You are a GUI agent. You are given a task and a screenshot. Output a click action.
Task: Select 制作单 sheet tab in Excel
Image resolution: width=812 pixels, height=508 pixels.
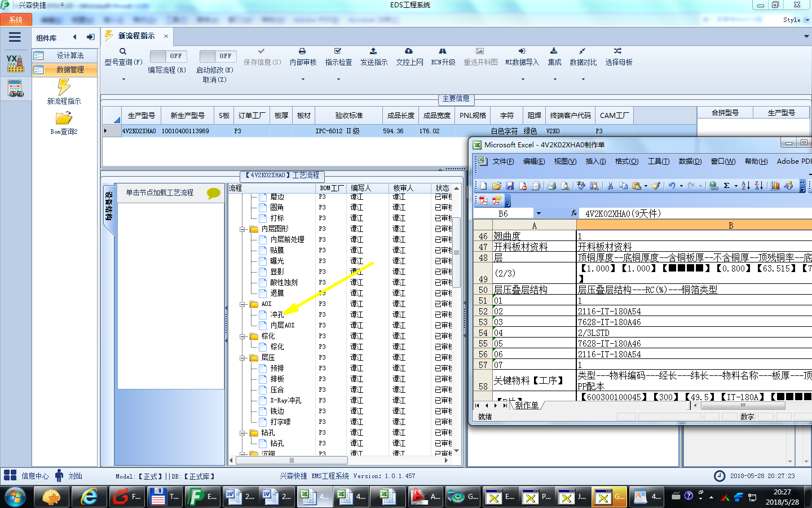click(527, 405)
